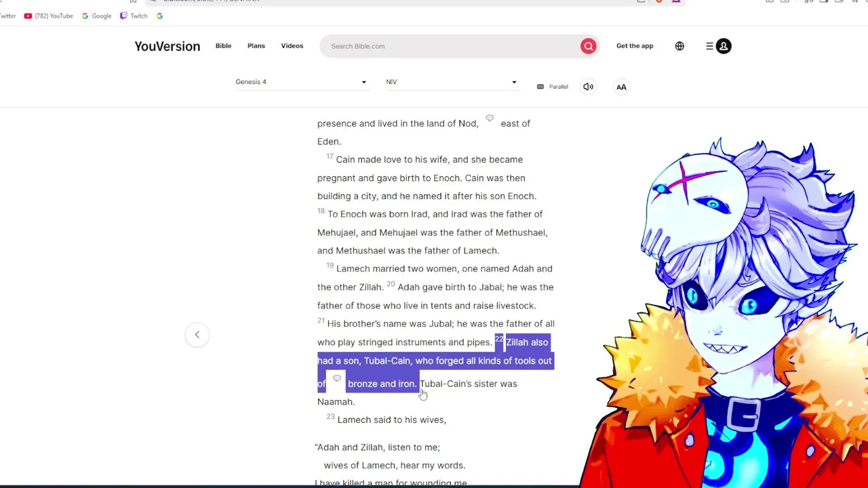The image size is (868, 488).
Task: Click text 'east of Eden' ending 'Eden.'
Action: coord(329,142)
